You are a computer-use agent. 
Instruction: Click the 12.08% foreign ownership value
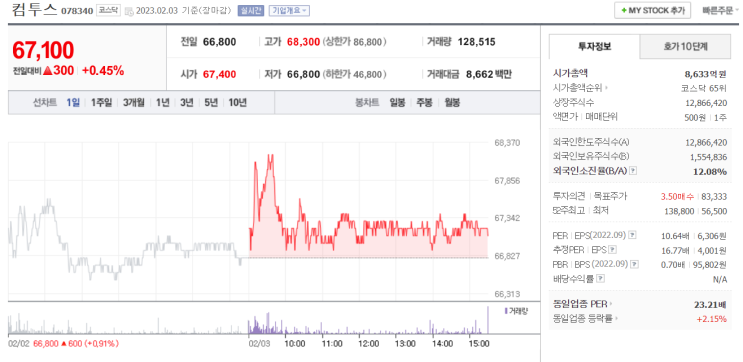[709, 172]
